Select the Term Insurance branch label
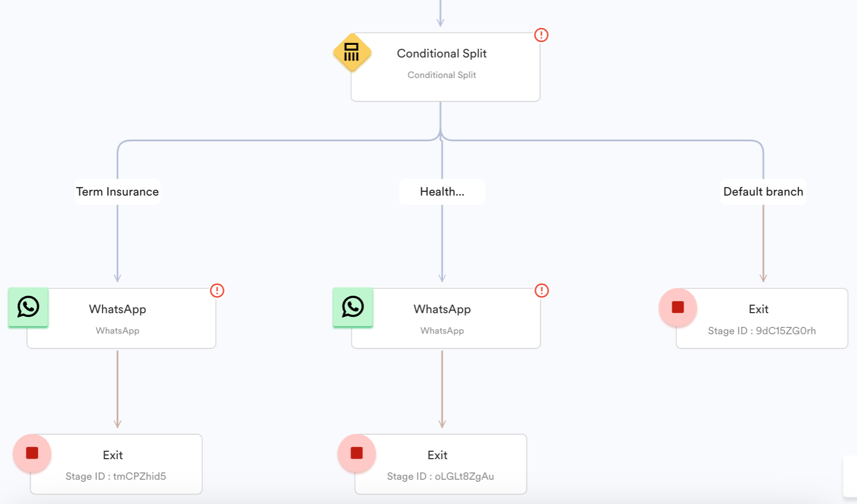This screenshot has width=857, height=504. point(117,192)
